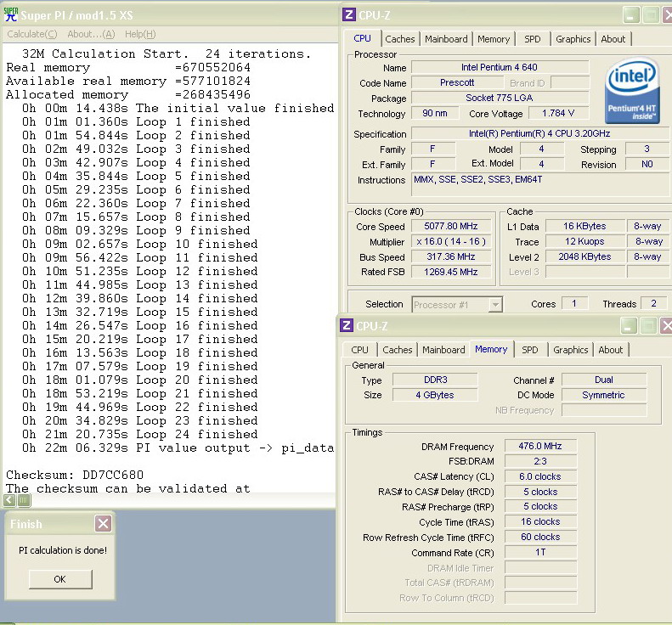Switch to Mainboard tab in lower CPU-Z window
The image size is (672, 625).
tap(443, 350)
